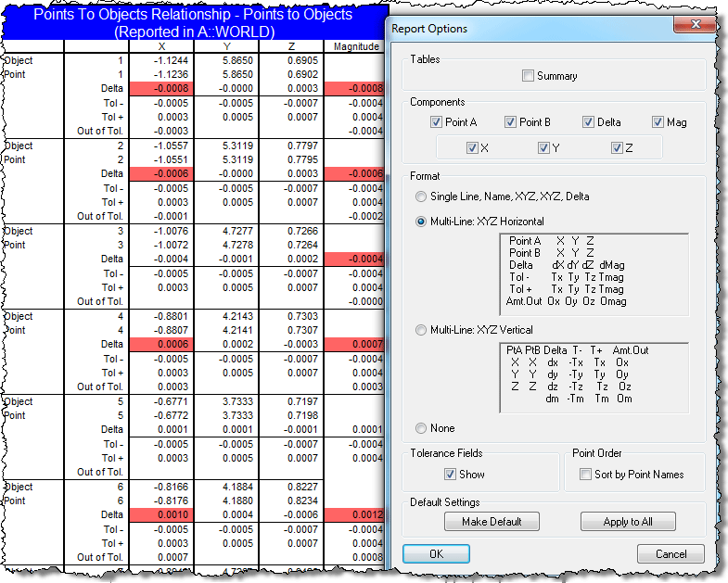This screenshot has width=728, height=583.
Task: Select red Delta magnitude cell 0.0007
Action: coord(355,345)
